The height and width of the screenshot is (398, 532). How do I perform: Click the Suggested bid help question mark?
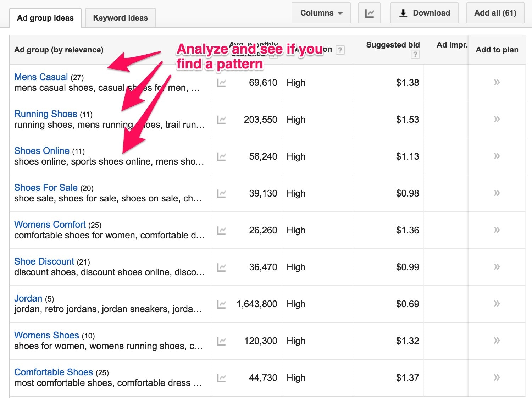[x=415, y=54]
